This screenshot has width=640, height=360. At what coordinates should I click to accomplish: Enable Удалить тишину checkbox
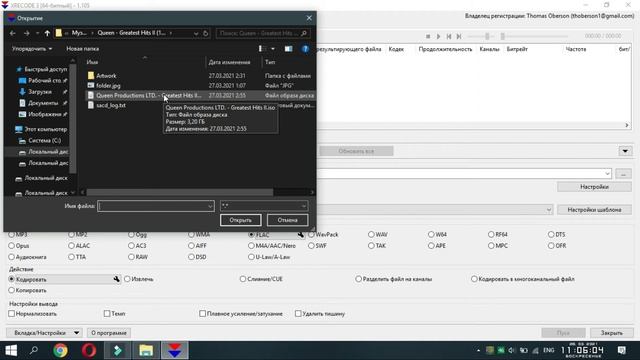(x=298, y=313)
